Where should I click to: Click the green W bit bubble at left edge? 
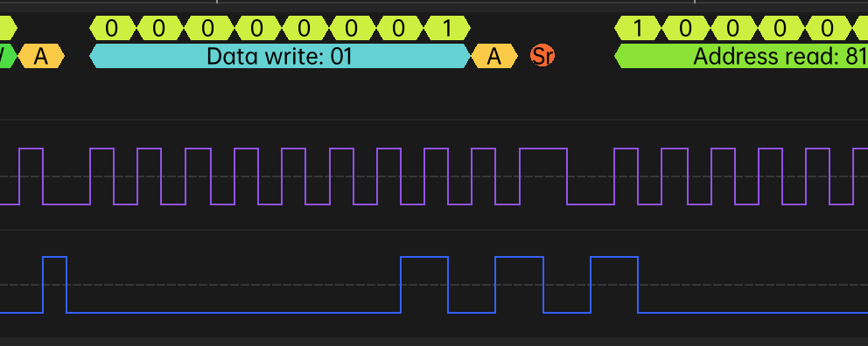tap(7, 56)
